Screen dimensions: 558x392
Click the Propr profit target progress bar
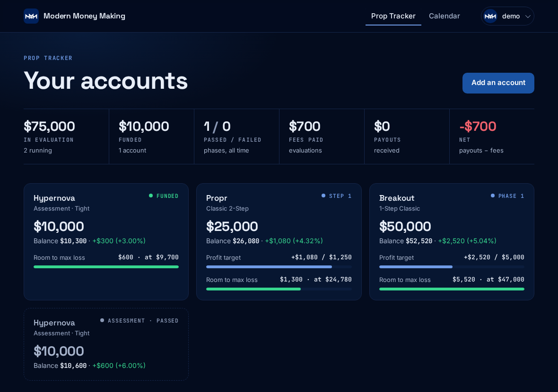point(279,266)
